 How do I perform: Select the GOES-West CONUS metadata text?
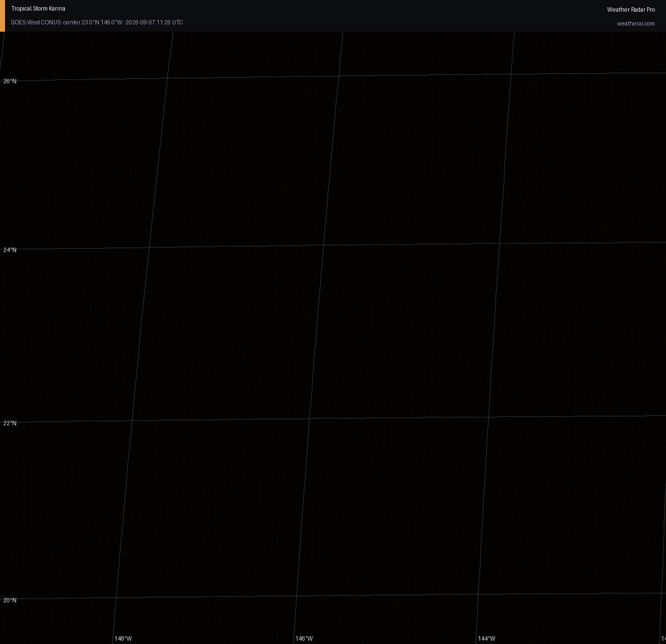(x=97, y=22)
